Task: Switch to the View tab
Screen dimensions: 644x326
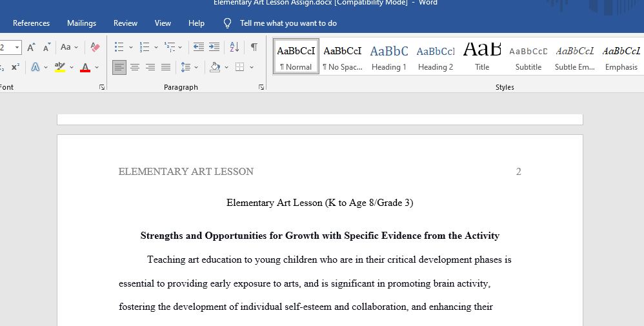Action: pyautogui.click(x=163, y=23)
